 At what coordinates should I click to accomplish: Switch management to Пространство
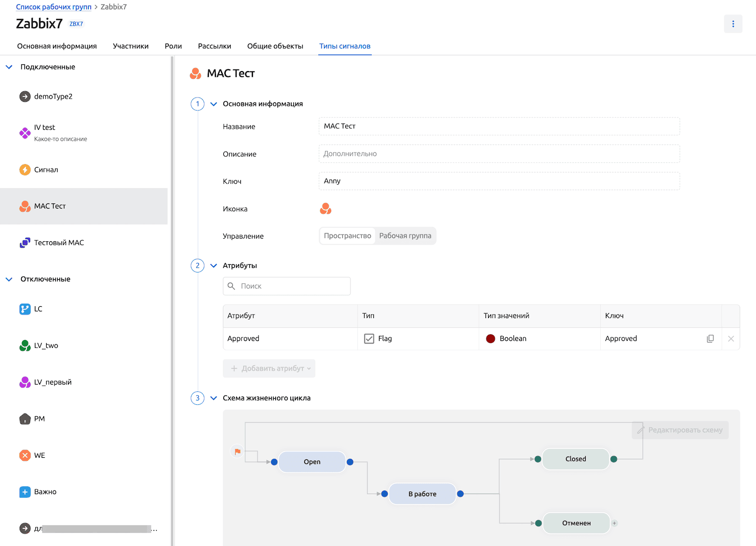[x=347, y=236]
